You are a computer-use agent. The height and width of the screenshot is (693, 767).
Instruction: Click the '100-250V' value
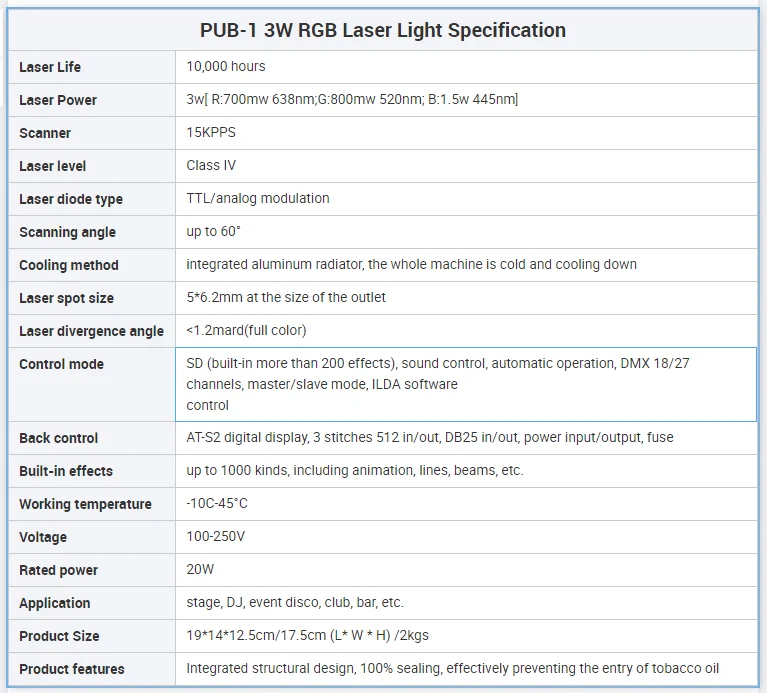click(215, 537)
